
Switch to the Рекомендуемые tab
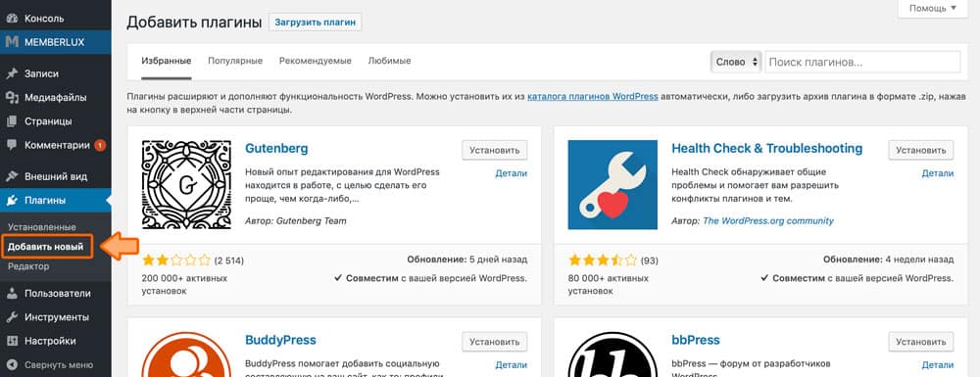tap(315, 61)
